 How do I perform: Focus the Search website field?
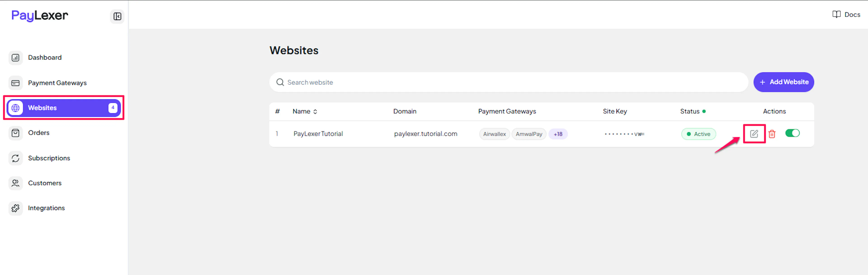coord(508,82)
